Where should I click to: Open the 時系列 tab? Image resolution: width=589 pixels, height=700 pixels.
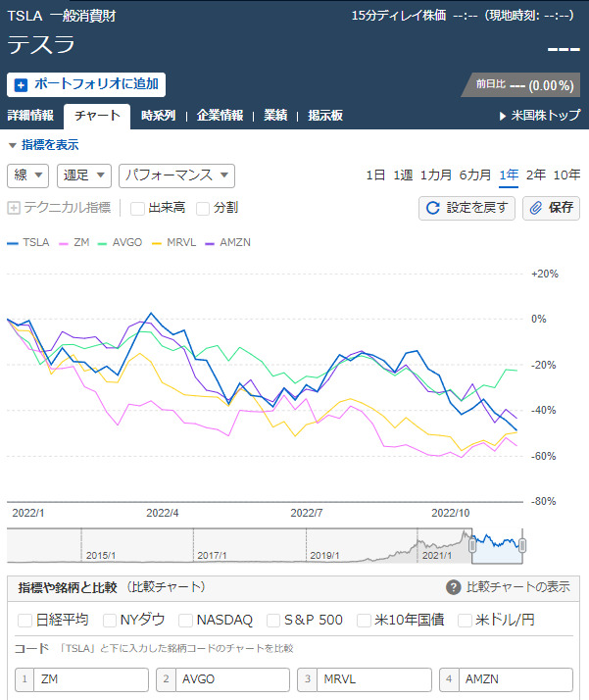(x=158, y=116)
